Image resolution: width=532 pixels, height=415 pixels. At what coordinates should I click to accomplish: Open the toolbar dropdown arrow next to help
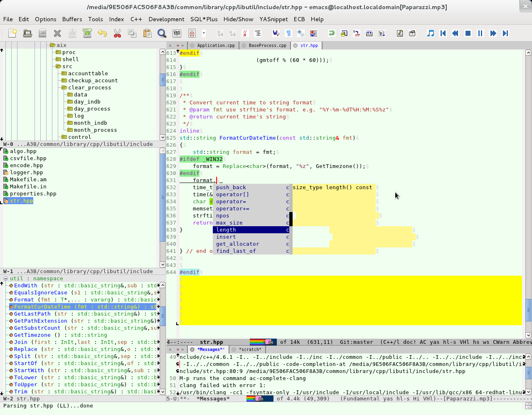pyautogui.click(x=204, y=33)
